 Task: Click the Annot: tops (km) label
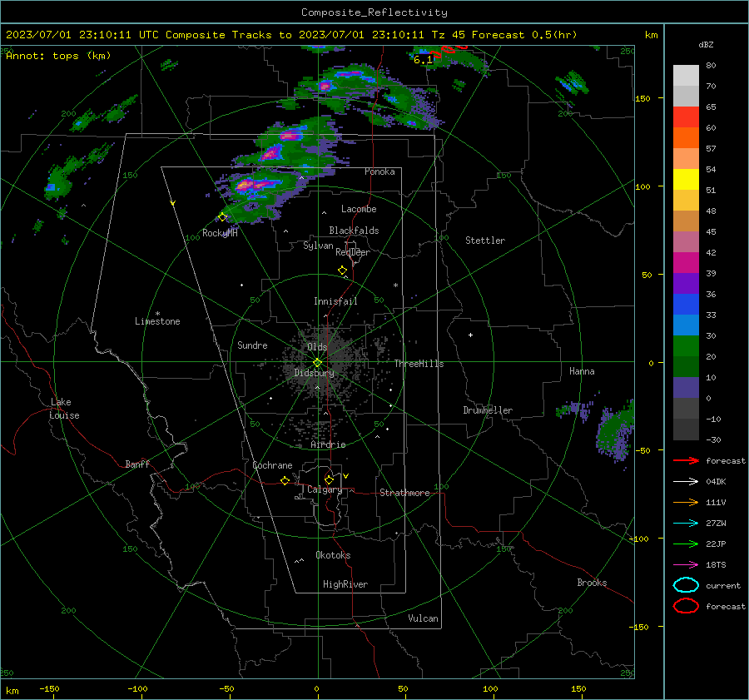[58, 56]
